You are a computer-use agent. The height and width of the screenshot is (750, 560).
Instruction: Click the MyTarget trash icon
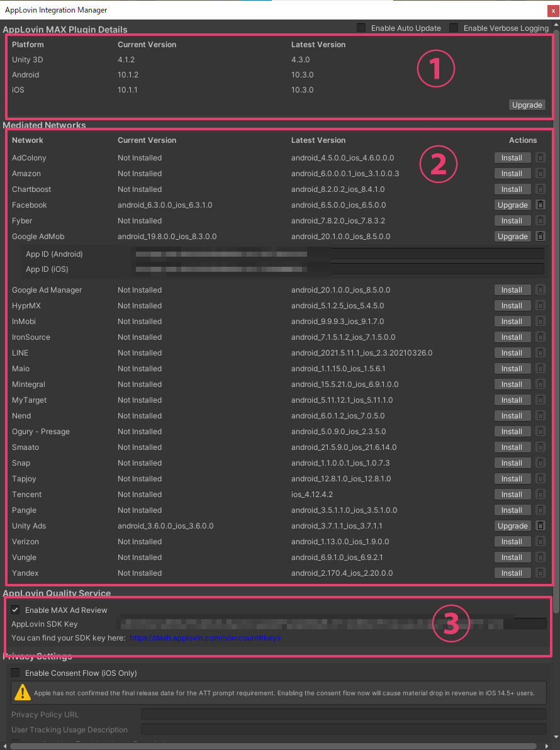point(540,400)
